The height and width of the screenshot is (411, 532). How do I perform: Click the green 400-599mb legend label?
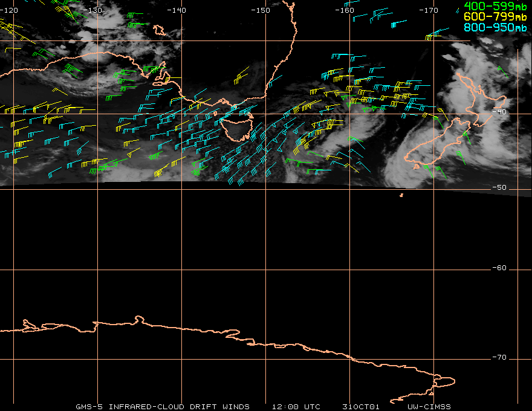[x=495, y=6]
